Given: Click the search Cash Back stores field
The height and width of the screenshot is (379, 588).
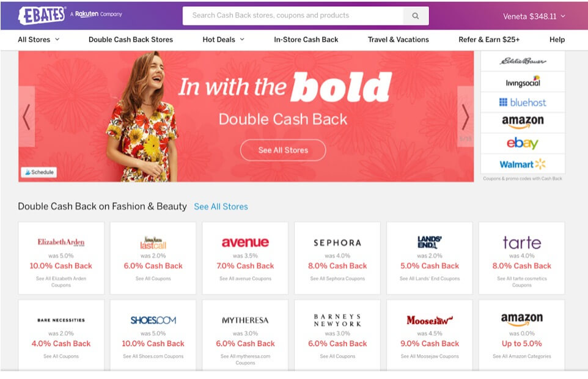Looking at the screenshot, I should tap(293, 16).
